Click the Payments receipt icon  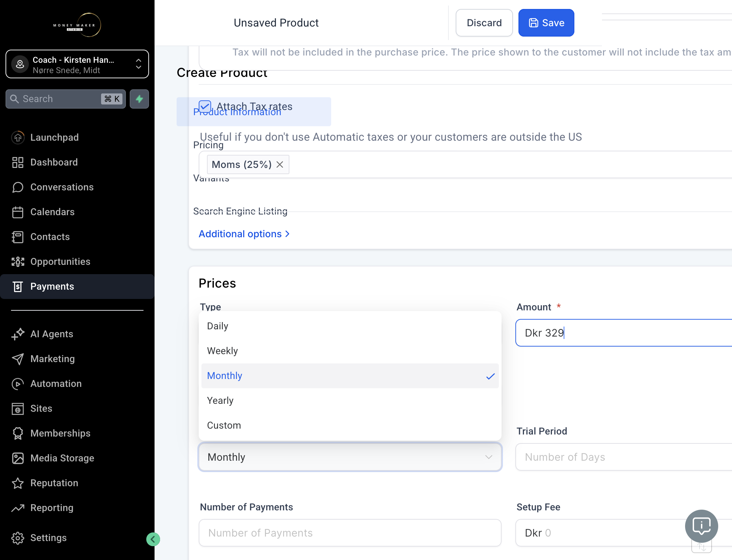point(18,286)
